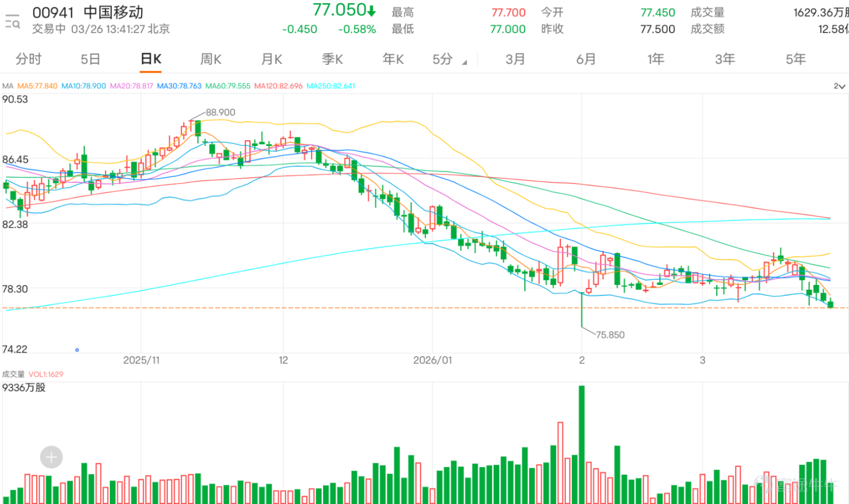This screenshot has width=849, height=504.
Task: Click the 昨收 value 77.500
Action: (x=657, y=29)
